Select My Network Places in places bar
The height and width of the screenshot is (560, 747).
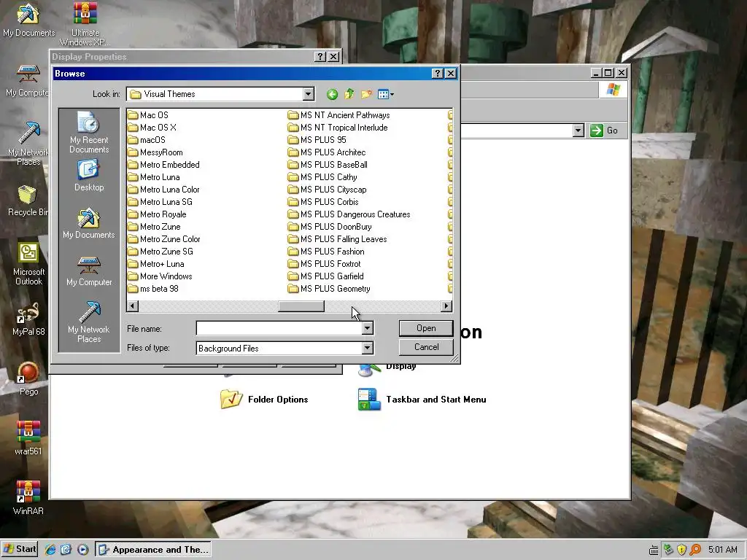pyautogui.click(x=89, y=322)
